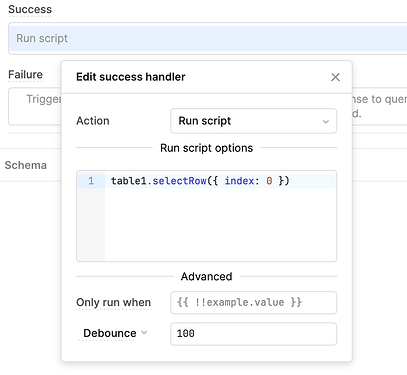Click the Failure label
The width and height of the screenshot is (407, 375).
[x=25, y=74]
